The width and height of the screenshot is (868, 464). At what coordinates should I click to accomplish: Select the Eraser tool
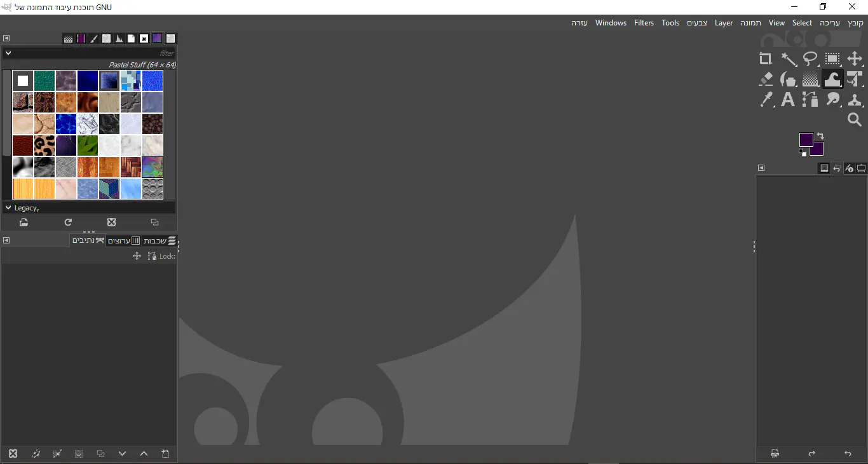coord(766,79)
